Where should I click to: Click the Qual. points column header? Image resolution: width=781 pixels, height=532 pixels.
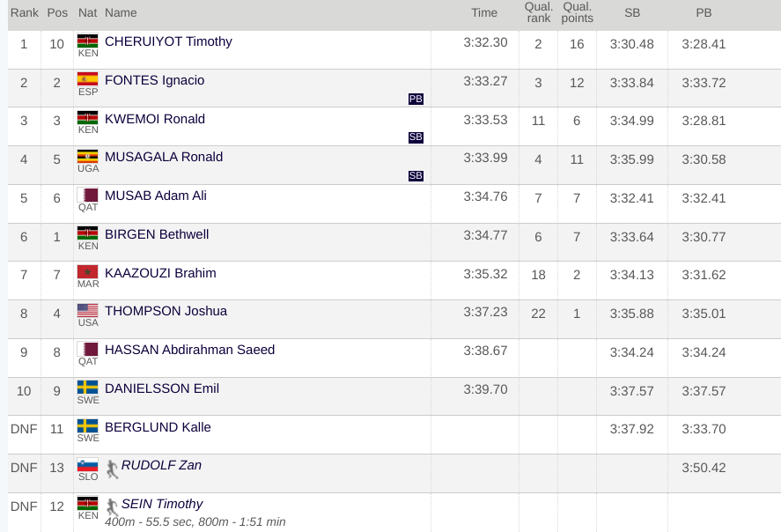click(578, 12)
